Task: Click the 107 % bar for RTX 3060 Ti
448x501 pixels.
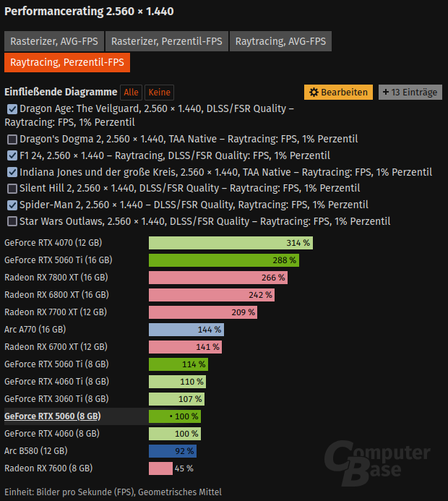Action: point(176,399)
